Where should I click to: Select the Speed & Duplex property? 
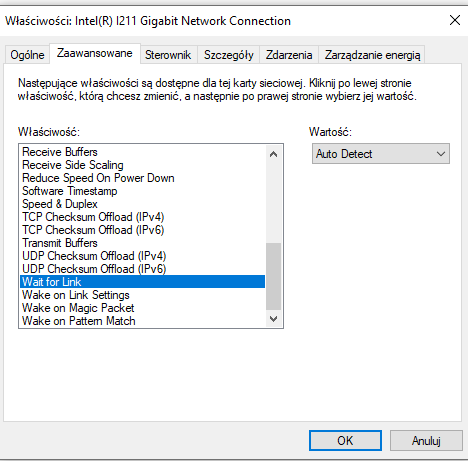[x=143, y=204]
